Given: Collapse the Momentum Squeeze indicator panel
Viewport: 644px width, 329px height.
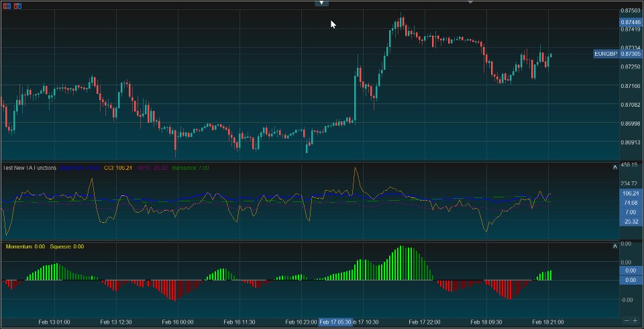Looking at the screenshot, I should (x=615, y=246).
